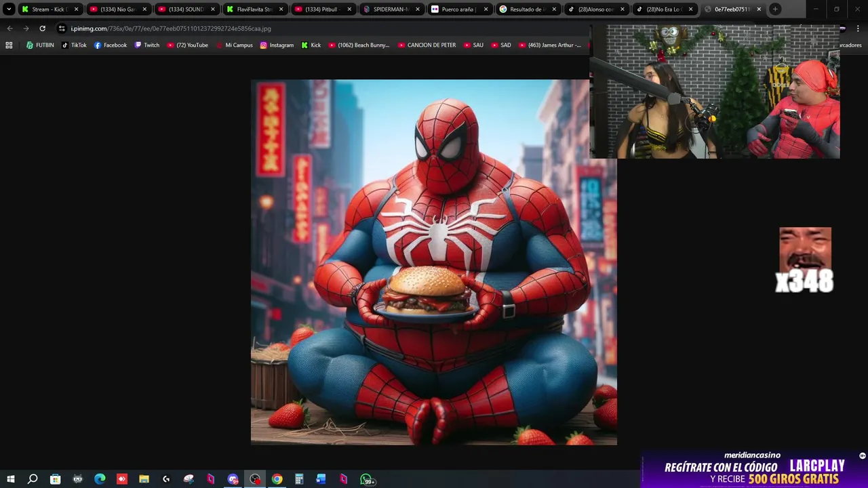The width and height of the screenshot is (868, 488).
Task: Close the SPIDERMAN tab
Action: [417, 9]
